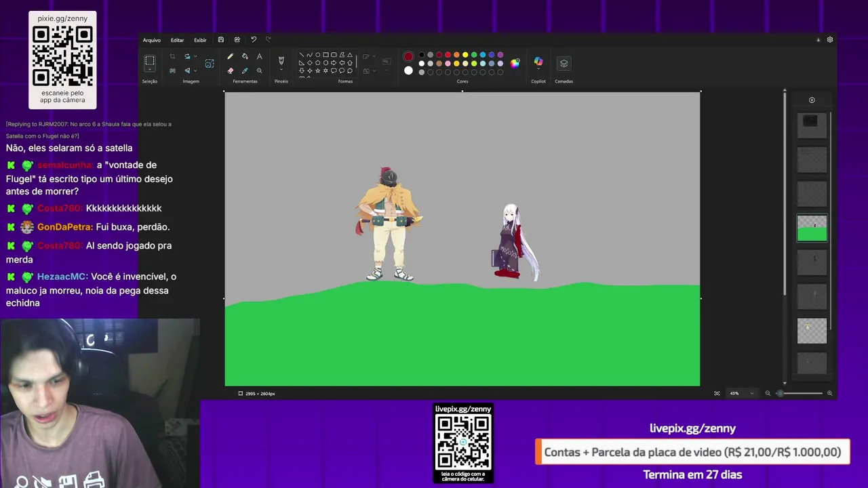Select the Pencil tool
This screenshot has width=868, height=488.
pyautogui.click(x=231, y=56)
